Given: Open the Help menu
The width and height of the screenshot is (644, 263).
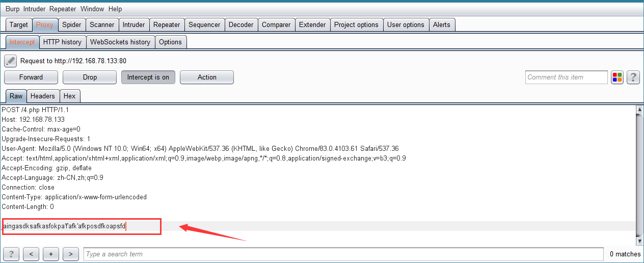Looking at the screenshot, I should pyautogui.click(x=115, y=9).
